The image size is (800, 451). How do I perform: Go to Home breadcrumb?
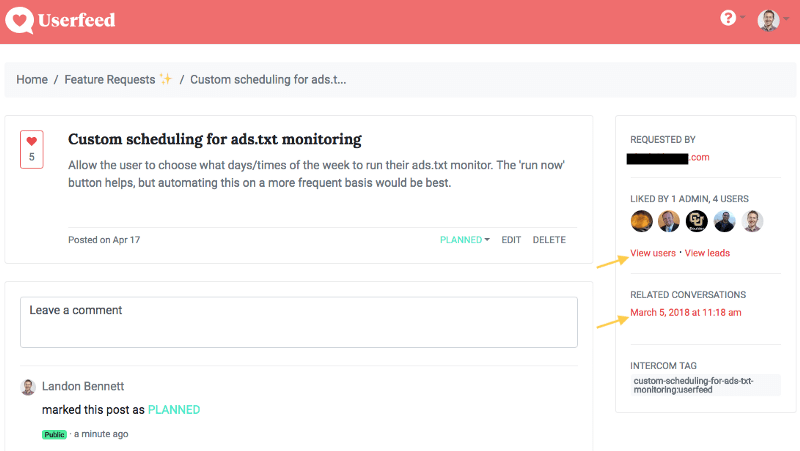[x=32, y=80]
